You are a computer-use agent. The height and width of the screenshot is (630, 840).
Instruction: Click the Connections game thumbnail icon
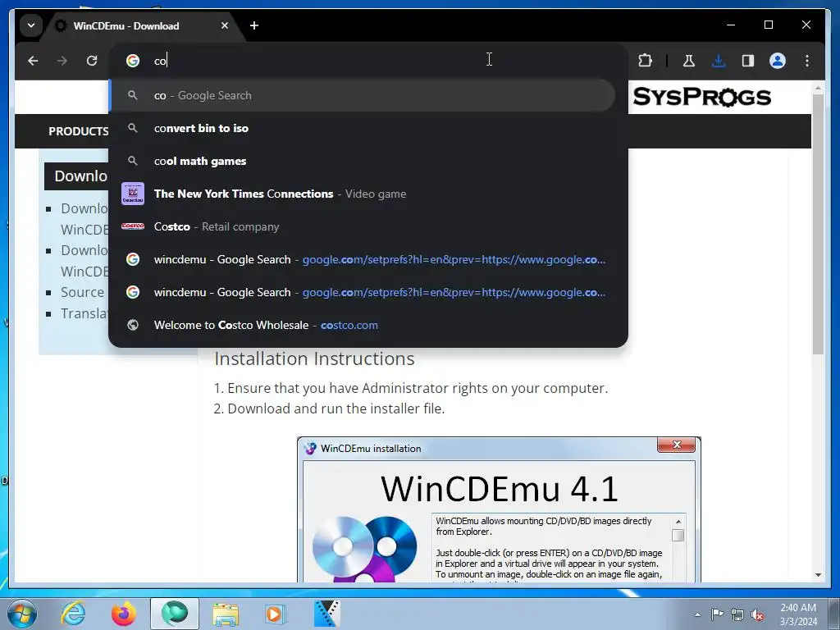pos(133,194)
